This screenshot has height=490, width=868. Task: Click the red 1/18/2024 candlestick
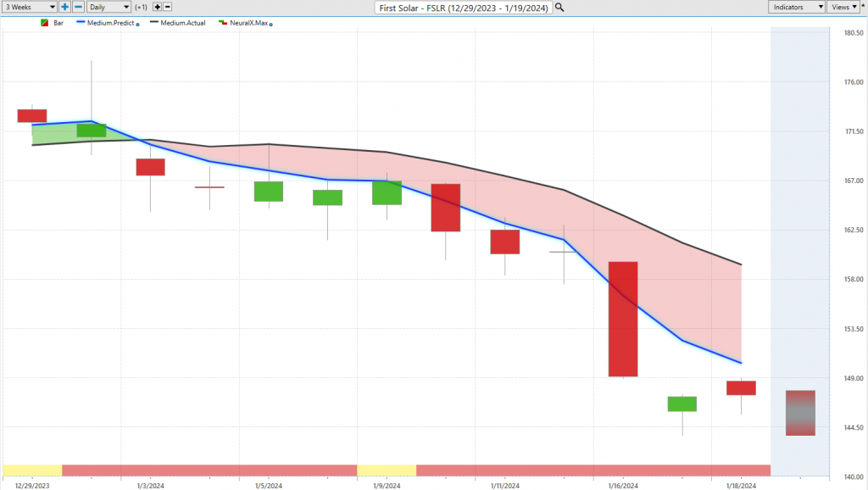pos(741,387)
